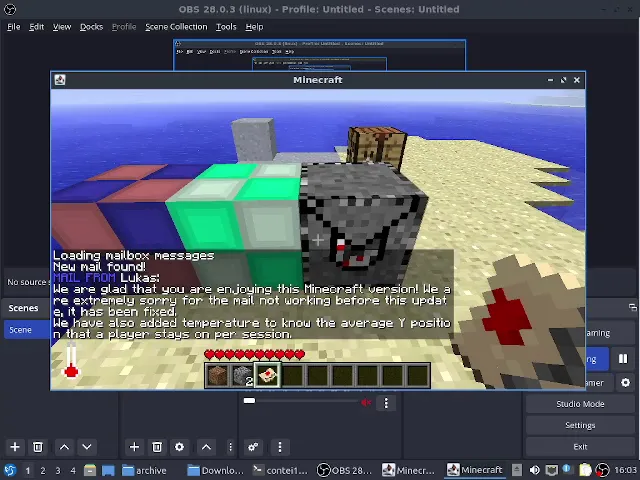Open advanced audio properties gears icon

point(253,447)
